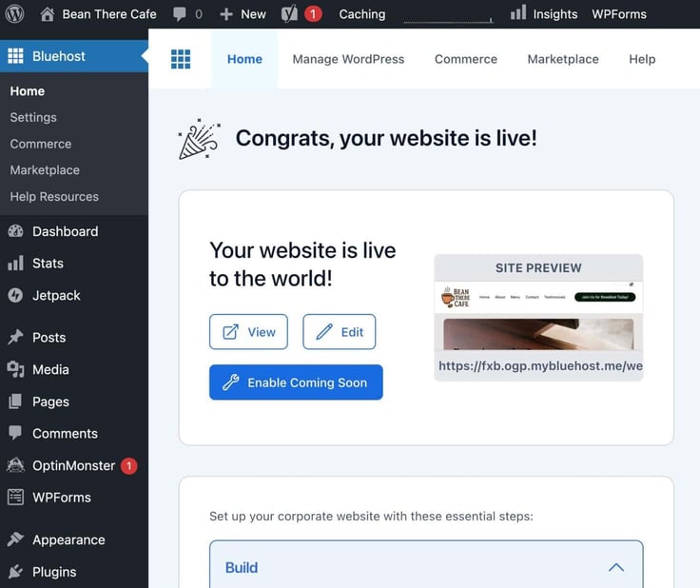Open Stats menu label
700x588 pixels.
(x=48, y=263)
